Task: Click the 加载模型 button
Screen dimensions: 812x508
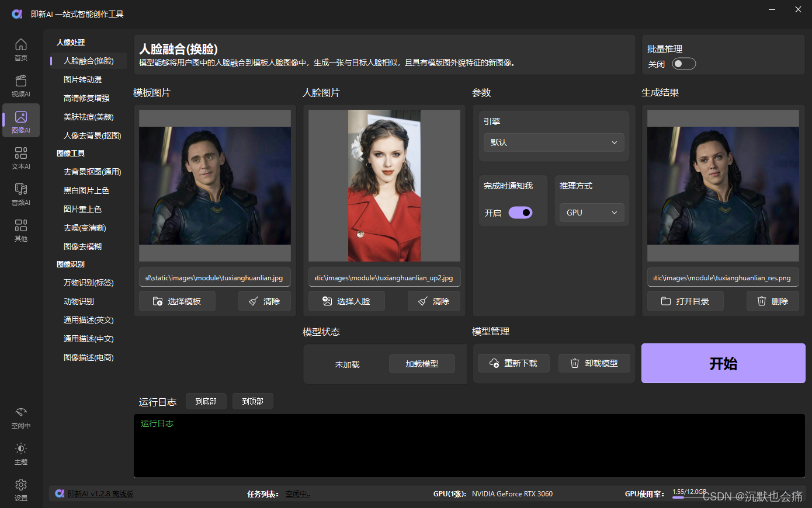Action: click(422, 363)
